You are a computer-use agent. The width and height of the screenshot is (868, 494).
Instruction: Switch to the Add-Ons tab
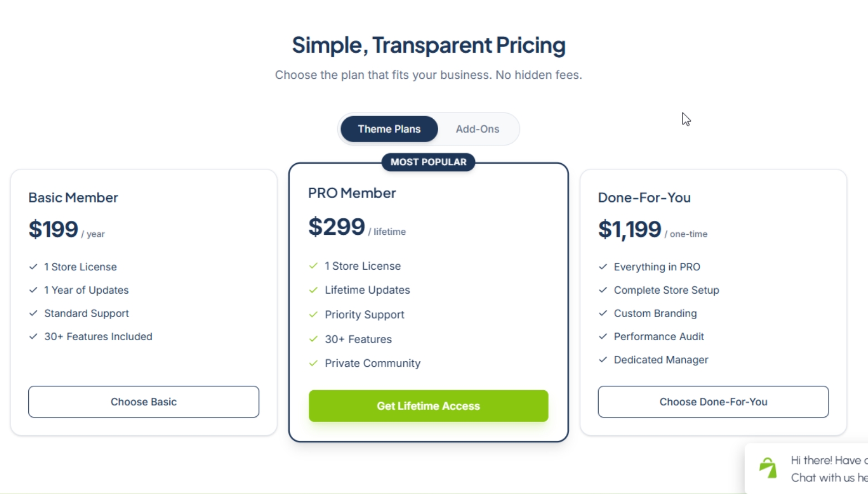(x=478, y=129)
